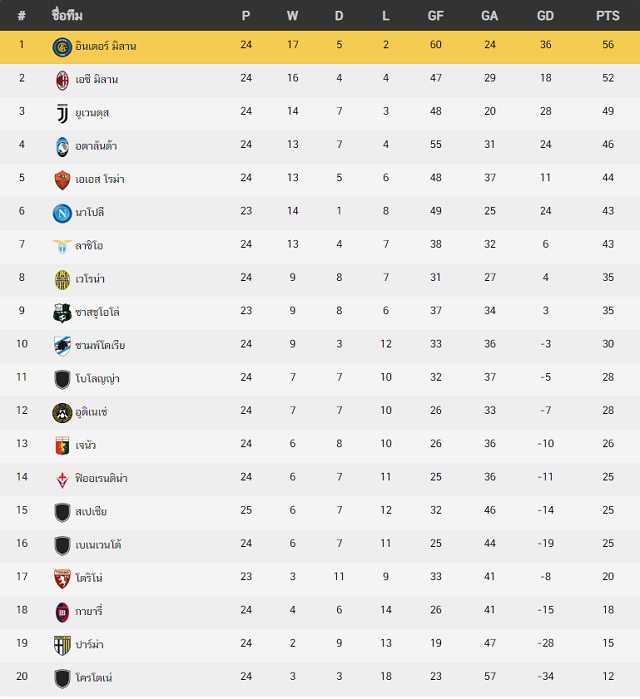
Task: Open the AS Roma crest icon
Action: [x=62, y=180]
